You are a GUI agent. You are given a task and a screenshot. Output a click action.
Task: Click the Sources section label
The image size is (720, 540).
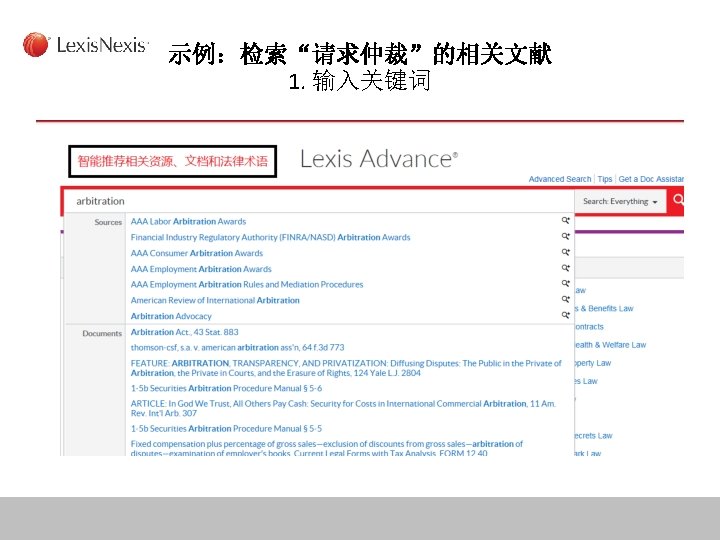(x=108, y=222)
